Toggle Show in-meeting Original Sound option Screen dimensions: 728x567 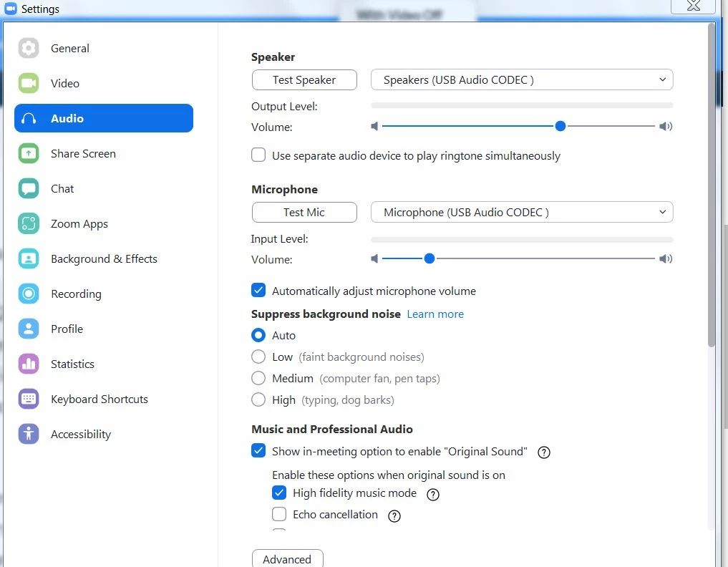(258, 450)
